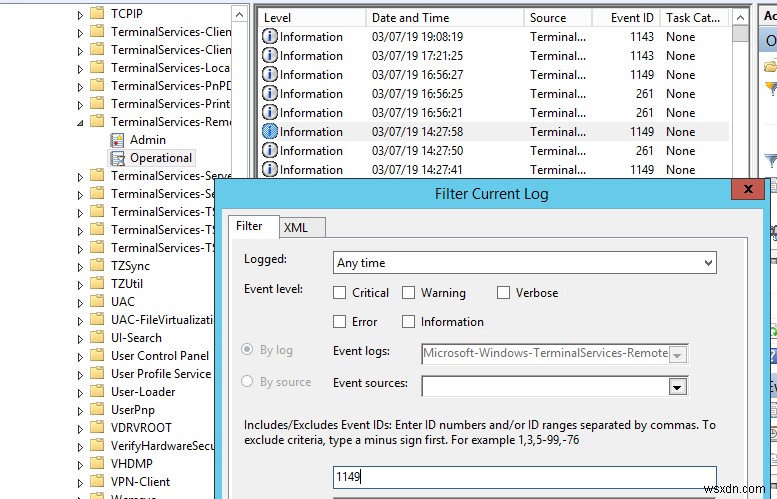This screenshot has height=499, width=777.
Task: Click the info icon on the 14:27:50 event
Action: 270,151
